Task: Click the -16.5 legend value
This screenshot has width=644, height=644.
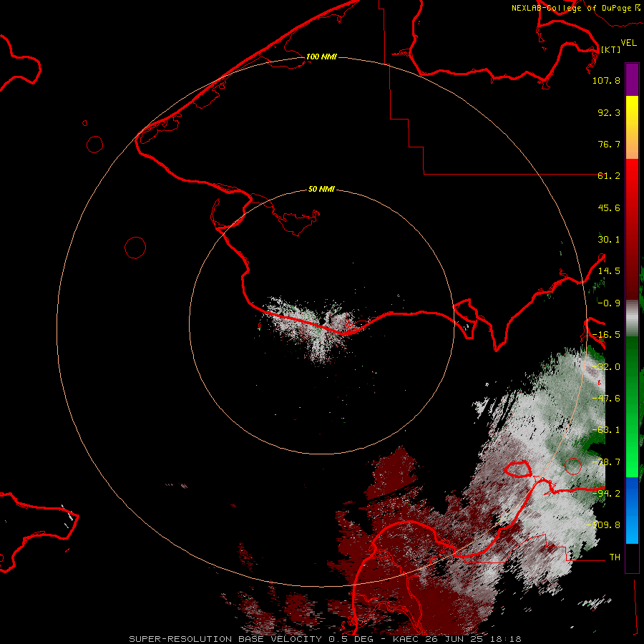Action: click(x=606, y=335)
